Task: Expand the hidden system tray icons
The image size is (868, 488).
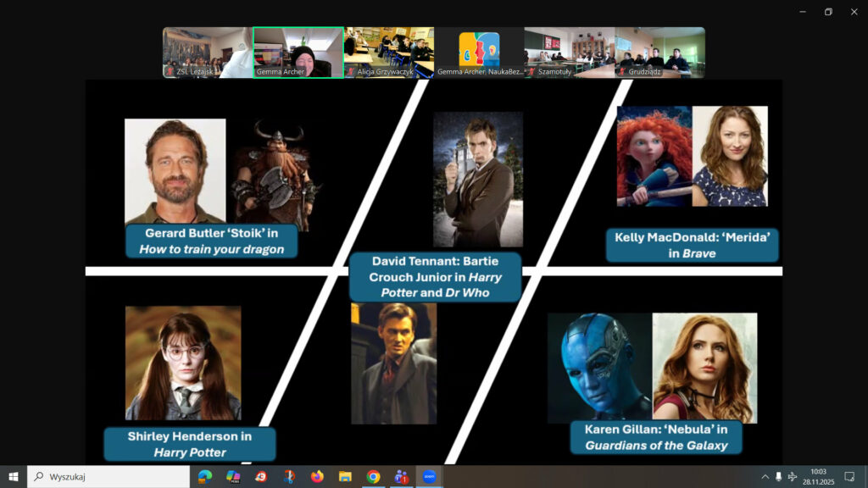Action: [x=765, y=477]
